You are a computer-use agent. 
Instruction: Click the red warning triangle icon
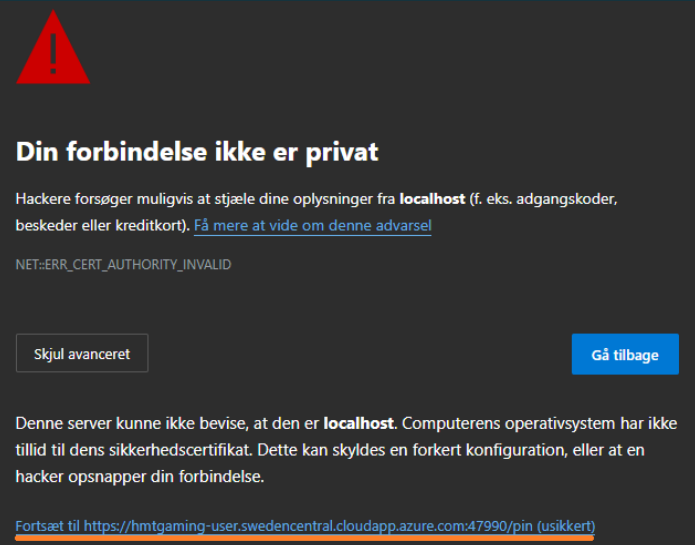pos(53,47)
